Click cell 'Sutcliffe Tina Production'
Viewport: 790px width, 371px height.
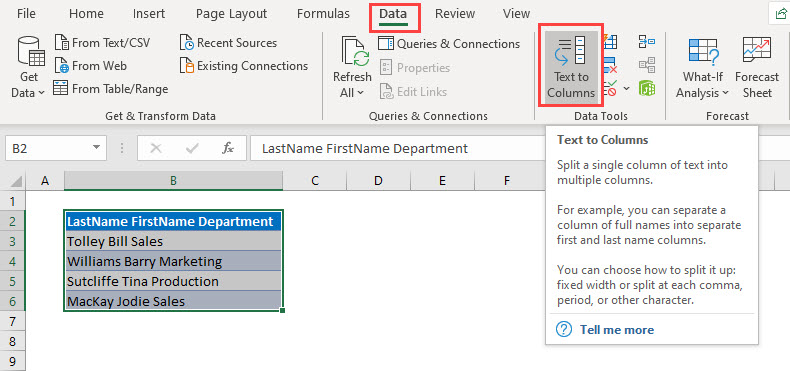(173, 281)
